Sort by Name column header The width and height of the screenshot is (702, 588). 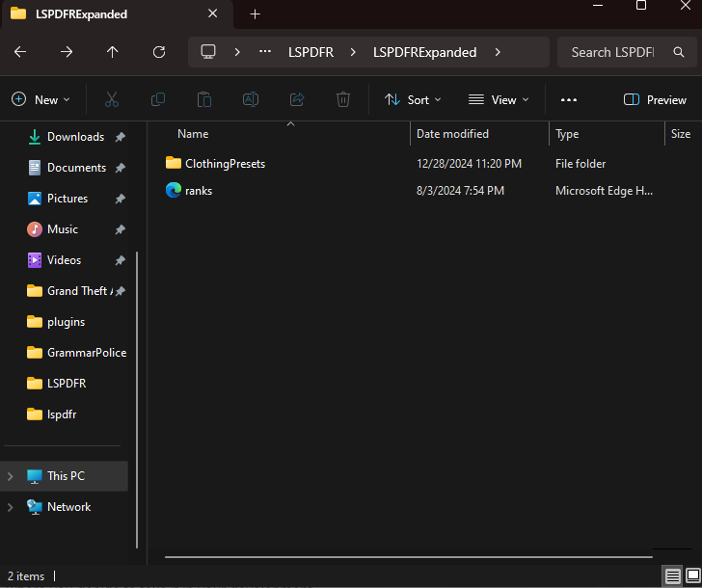193,134
